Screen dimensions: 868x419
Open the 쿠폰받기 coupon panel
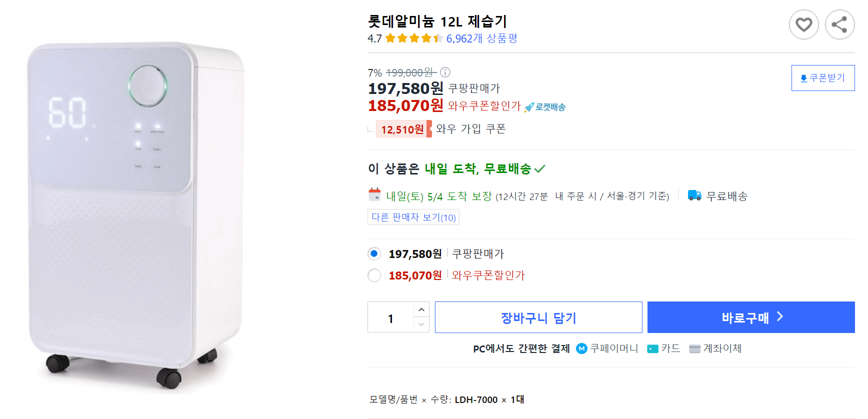coord(823,77)
